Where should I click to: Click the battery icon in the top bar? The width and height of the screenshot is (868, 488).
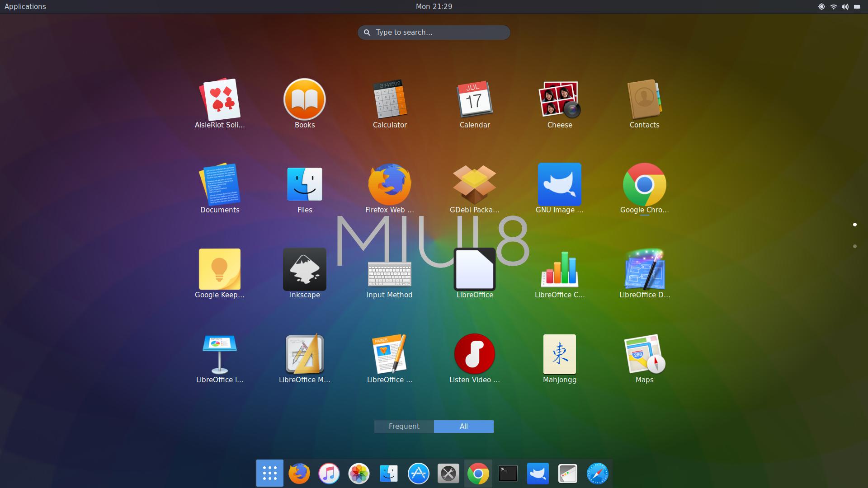[857, 7]
